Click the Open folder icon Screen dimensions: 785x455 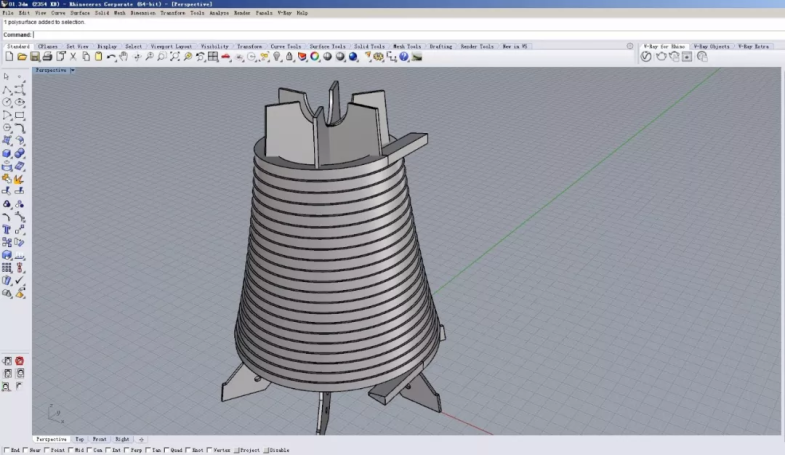(21, 57)
